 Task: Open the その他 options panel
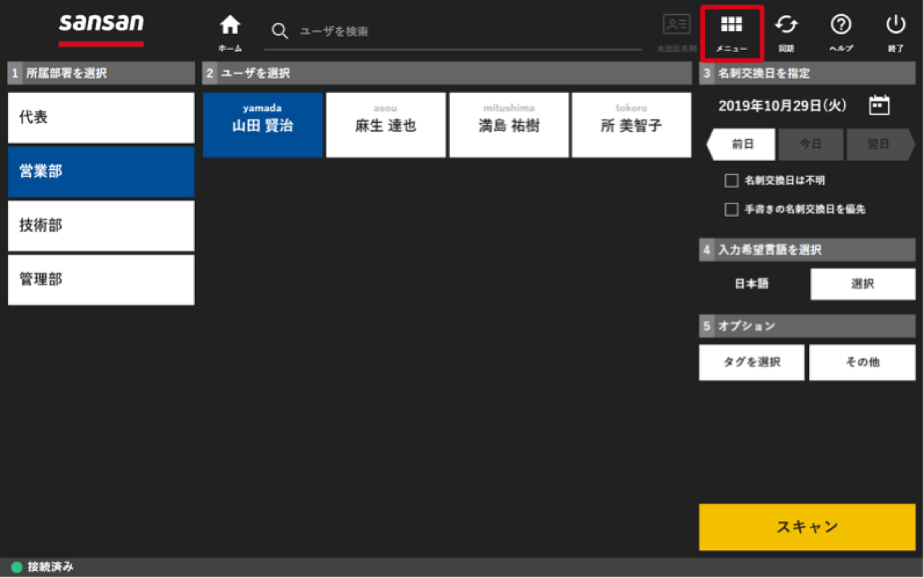pos(862,362)
